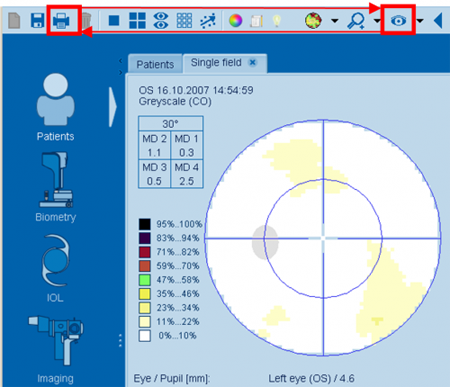This screenshot has height=387, width=450.
Task: Click the black 95%..100% legend swatch
Action: pyautogui.click(x=145, y=224)
